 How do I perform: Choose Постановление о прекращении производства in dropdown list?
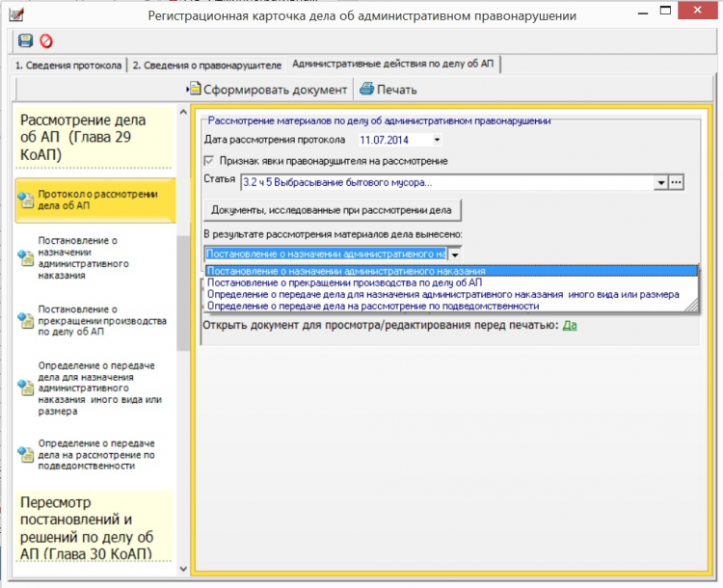point(451,282)
